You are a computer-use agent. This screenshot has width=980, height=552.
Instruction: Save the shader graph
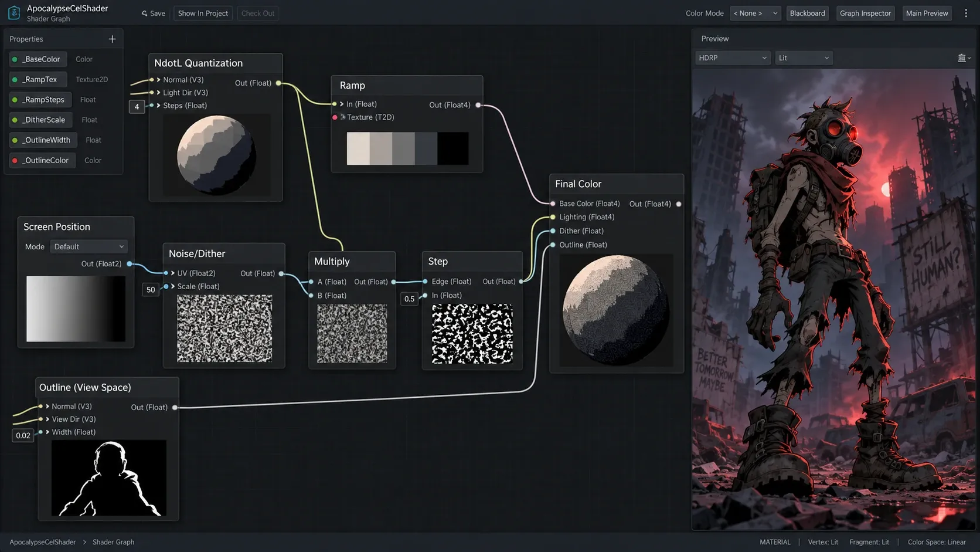point(154,13)
